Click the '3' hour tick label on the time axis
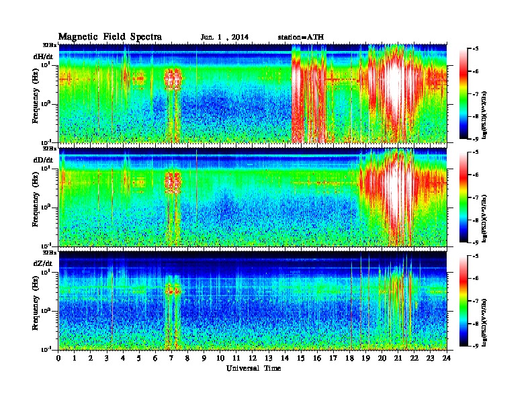532x411 pixels. click(107, 358)
